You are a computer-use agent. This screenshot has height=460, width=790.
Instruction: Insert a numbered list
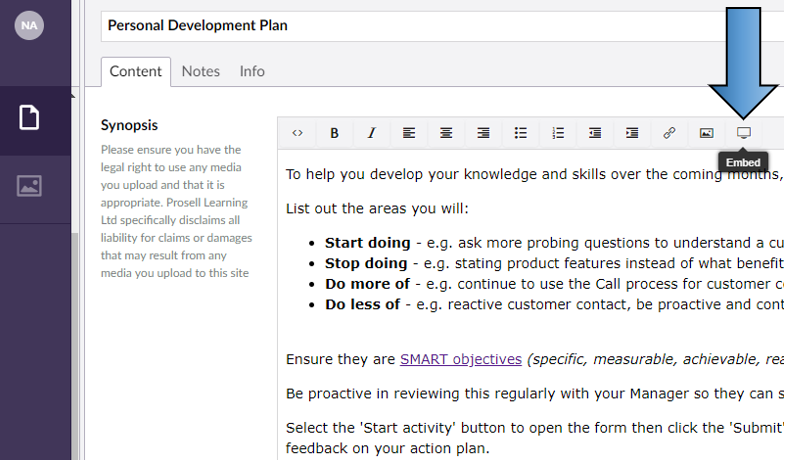[558, 133]
